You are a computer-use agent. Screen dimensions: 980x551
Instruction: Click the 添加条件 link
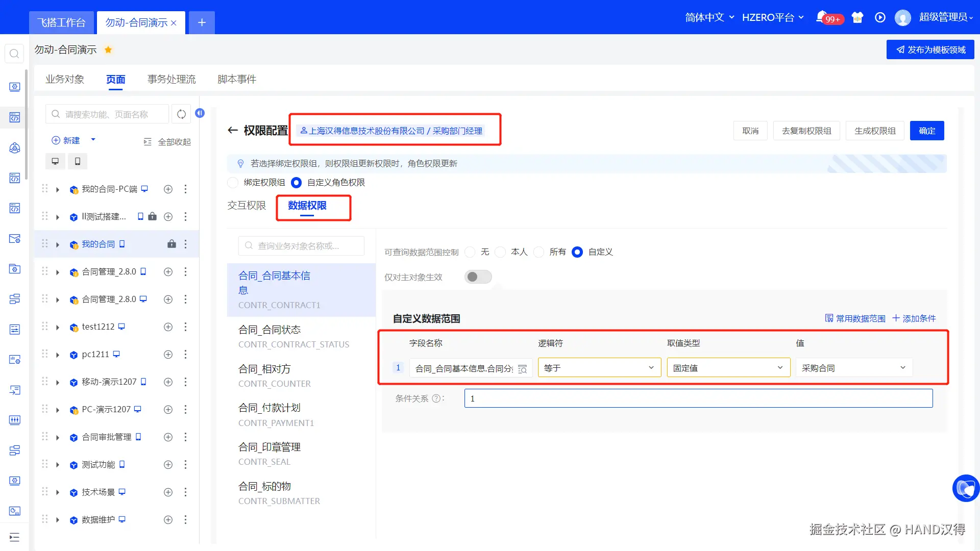(914, 318)
